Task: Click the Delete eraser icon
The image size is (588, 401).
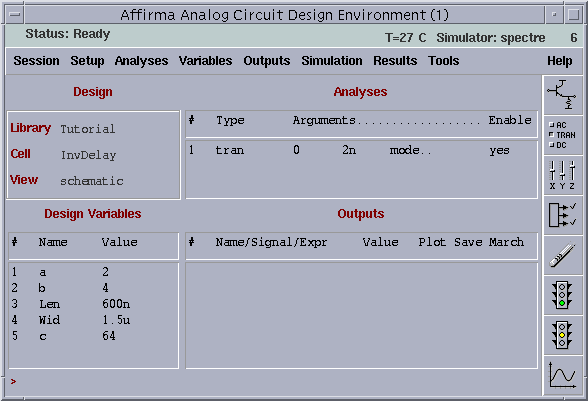Action: pos(562,255)
